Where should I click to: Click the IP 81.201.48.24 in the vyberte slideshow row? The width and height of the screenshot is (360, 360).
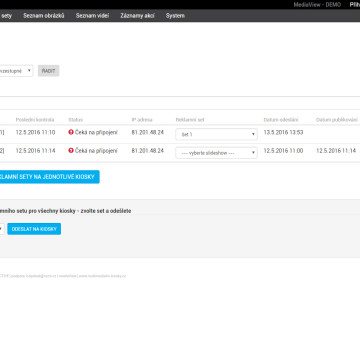coord(148,151)
